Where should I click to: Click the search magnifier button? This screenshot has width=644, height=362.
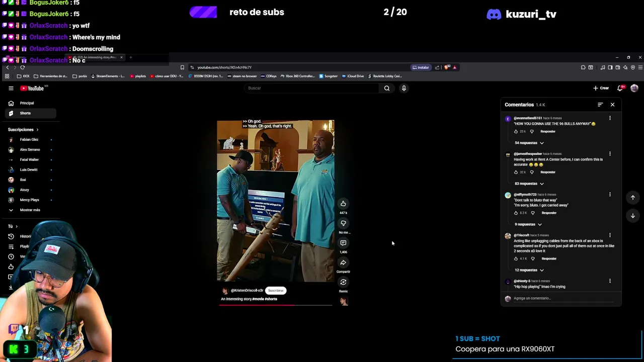tap(387, 88)
